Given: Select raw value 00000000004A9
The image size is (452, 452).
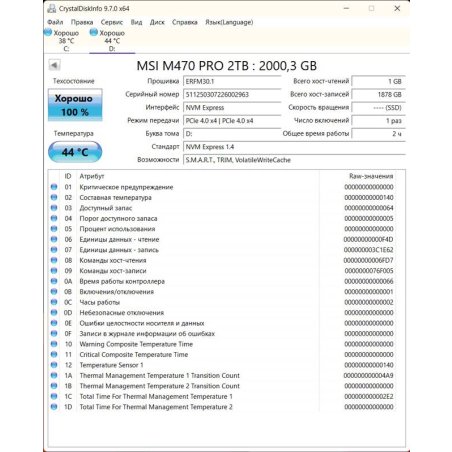Looking at the screenshot, I should pos(368,375).
